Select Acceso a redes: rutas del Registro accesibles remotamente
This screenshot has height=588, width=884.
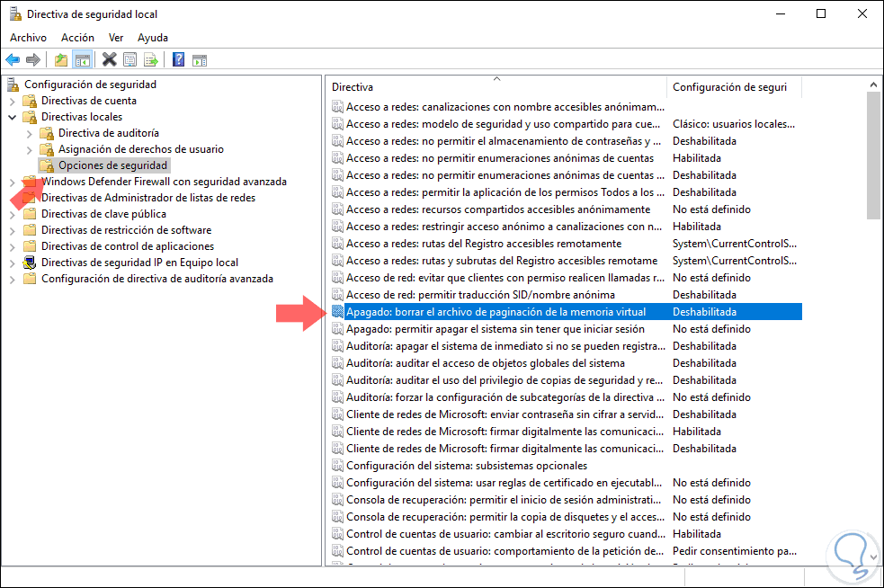(x=484, y=244)
